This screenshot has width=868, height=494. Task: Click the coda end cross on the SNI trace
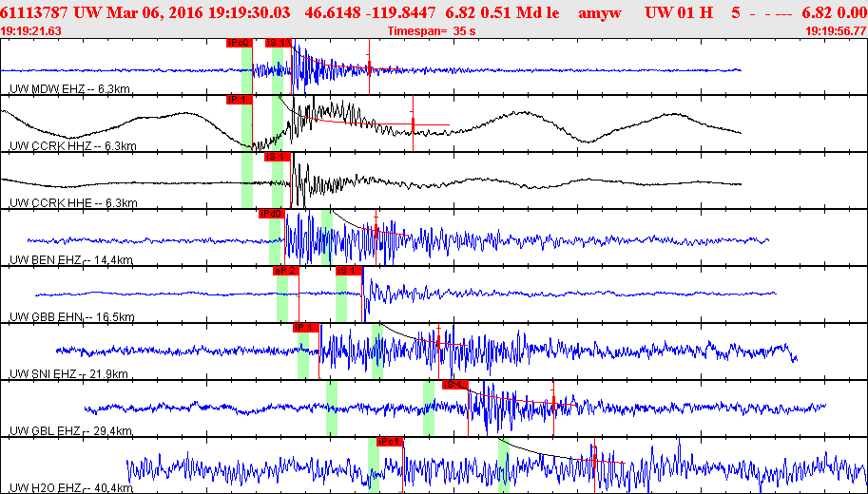(x=438, y=343)
